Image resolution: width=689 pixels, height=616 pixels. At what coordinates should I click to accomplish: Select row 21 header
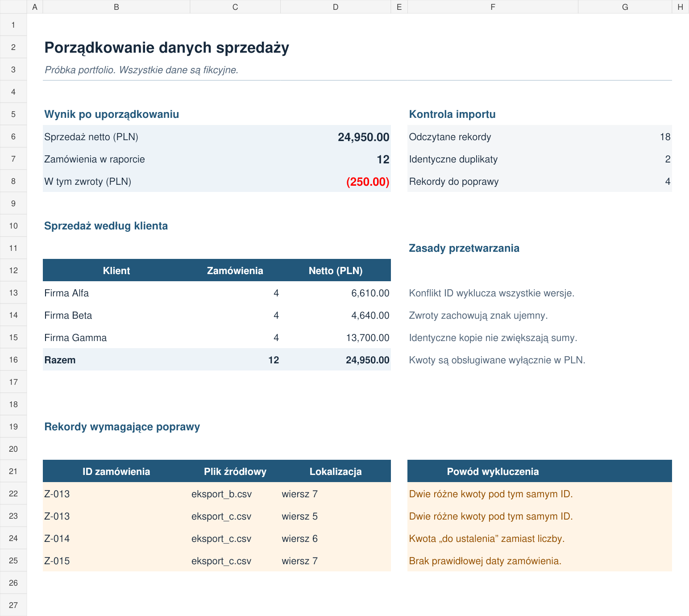(x=13, y=471)
